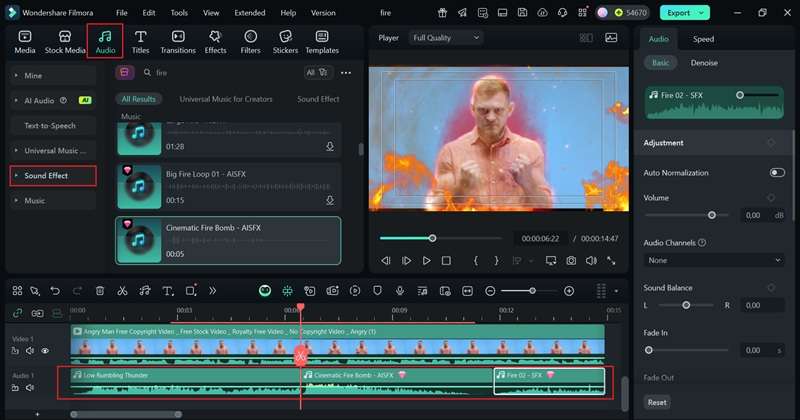The height and width of the screenshot is (420, 800).
Task: Select the Sound Effect results tab
Action: [318, 99]
